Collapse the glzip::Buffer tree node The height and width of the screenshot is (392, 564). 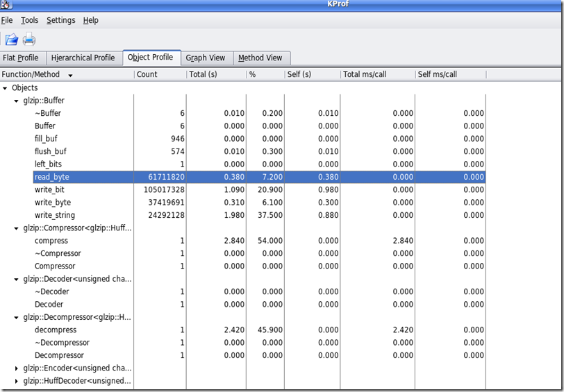pos(17,101)
